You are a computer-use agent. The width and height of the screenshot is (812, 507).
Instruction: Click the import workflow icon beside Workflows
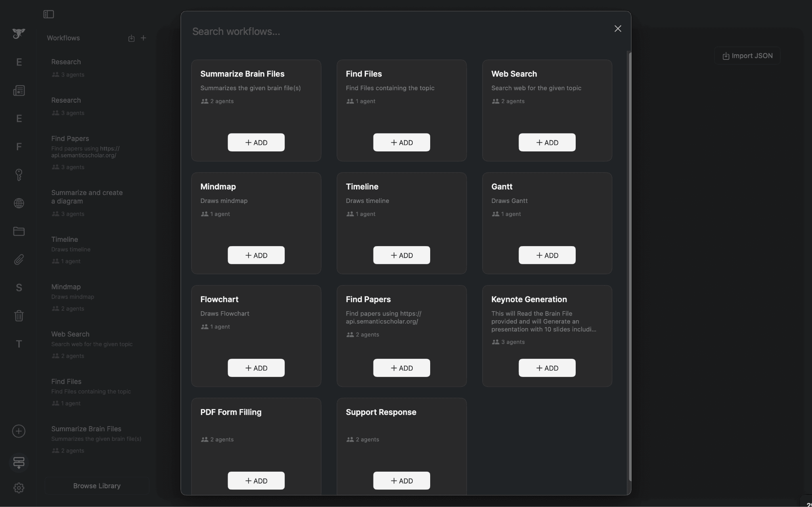[x=131, y=38]
